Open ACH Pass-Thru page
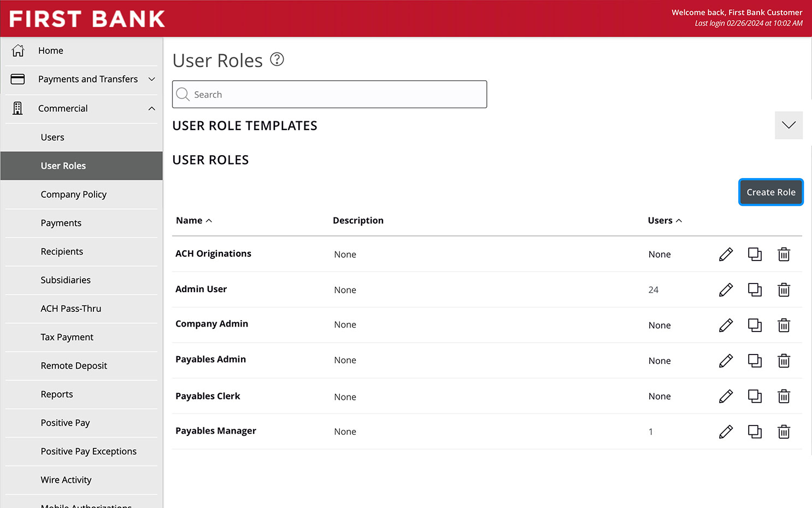The width and height of the screenshot is (812, 508). click(x=81, y=309)
